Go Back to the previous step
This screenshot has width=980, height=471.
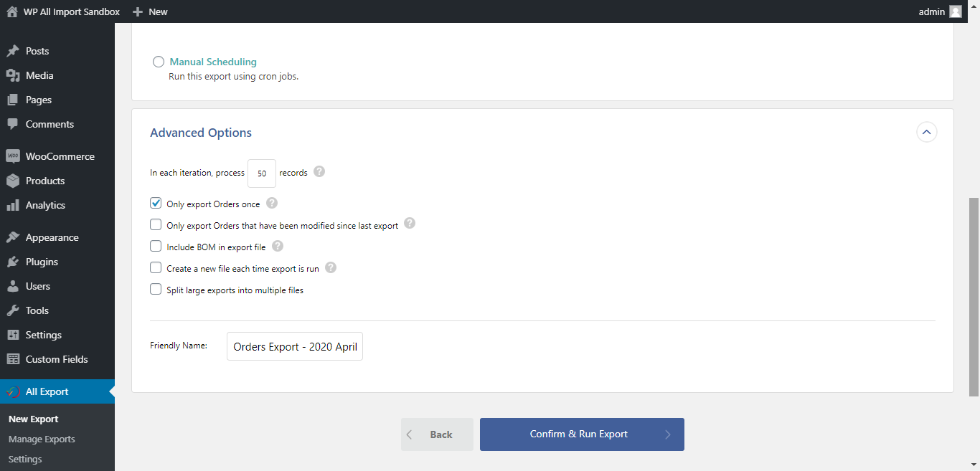(437, 434)
